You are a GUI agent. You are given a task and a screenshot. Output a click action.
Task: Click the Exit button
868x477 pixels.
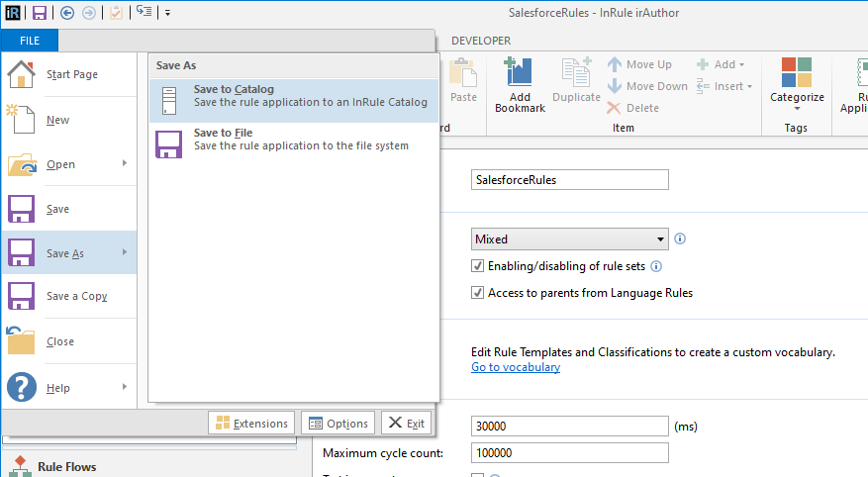(407, 424)
